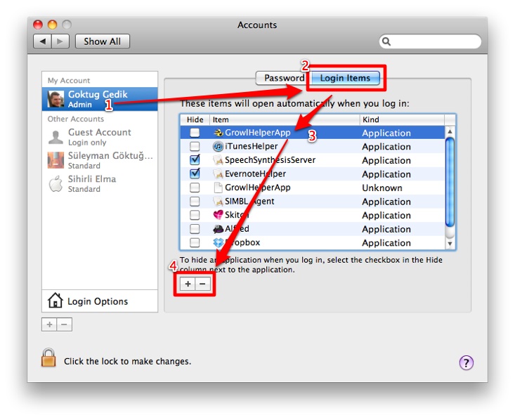Click the Skitch heart icon in list

pos(218,215)
